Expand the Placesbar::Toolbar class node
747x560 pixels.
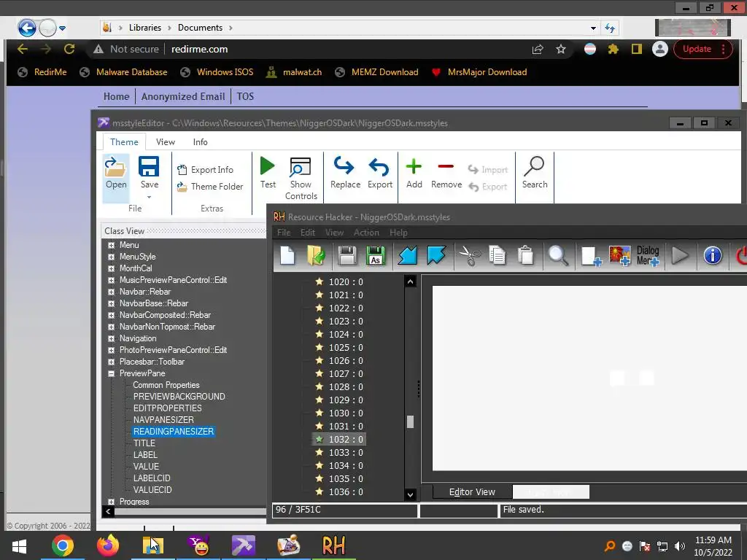coord(111,362)
